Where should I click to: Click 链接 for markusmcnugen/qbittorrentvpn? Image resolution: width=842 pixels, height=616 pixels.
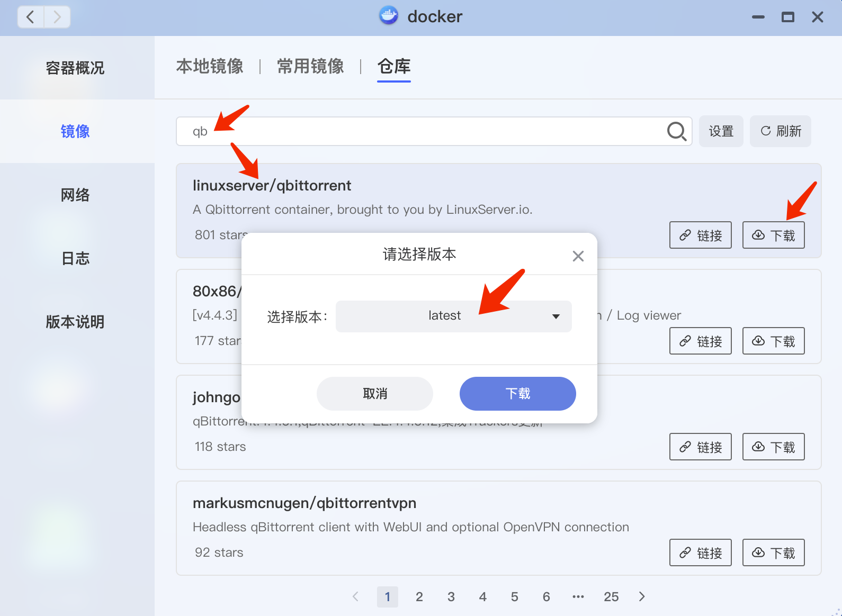(701, 552)
